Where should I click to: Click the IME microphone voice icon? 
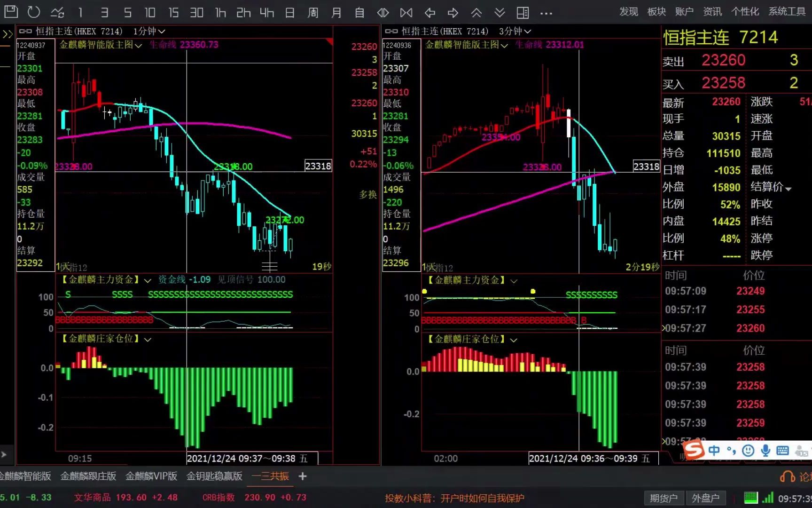(765, 451)
